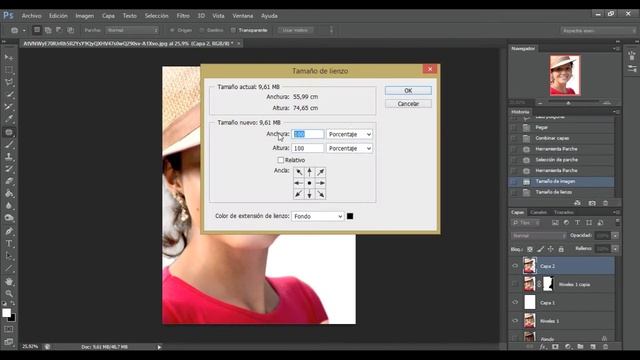The image size is (640, 360).
Task: Click the Usar motivo button
Action: click(x=296, y=30)
